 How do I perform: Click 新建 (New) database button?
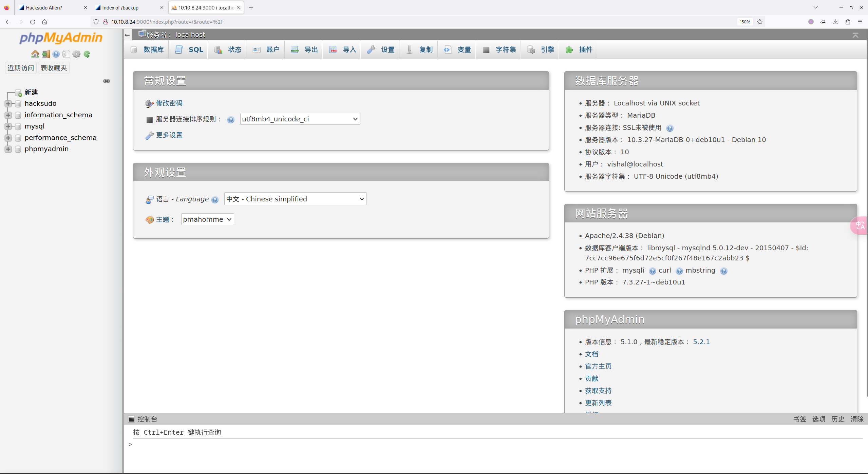click(x=31, y=92)
